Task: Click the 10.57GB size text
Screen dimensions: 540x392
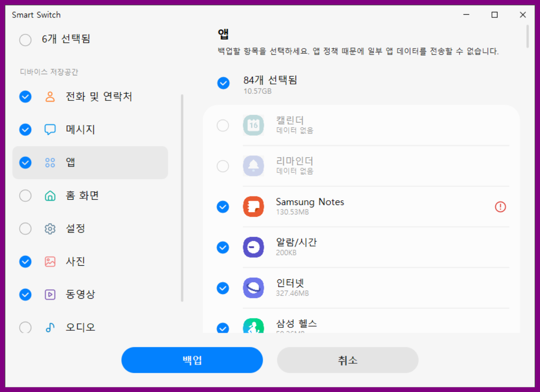Action: 257,91
